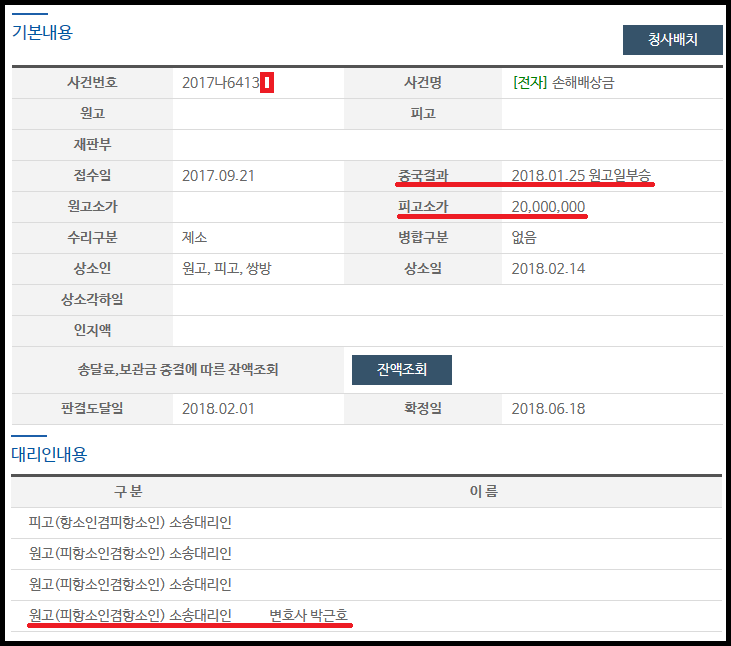Select the 확정일 date 2018.06.18

coord(547,408)
